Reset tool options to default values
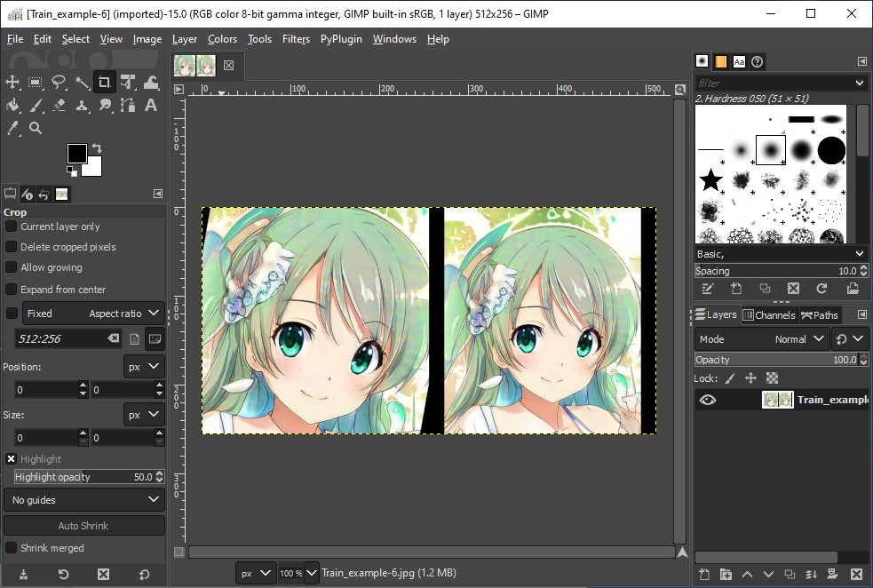 144,574
